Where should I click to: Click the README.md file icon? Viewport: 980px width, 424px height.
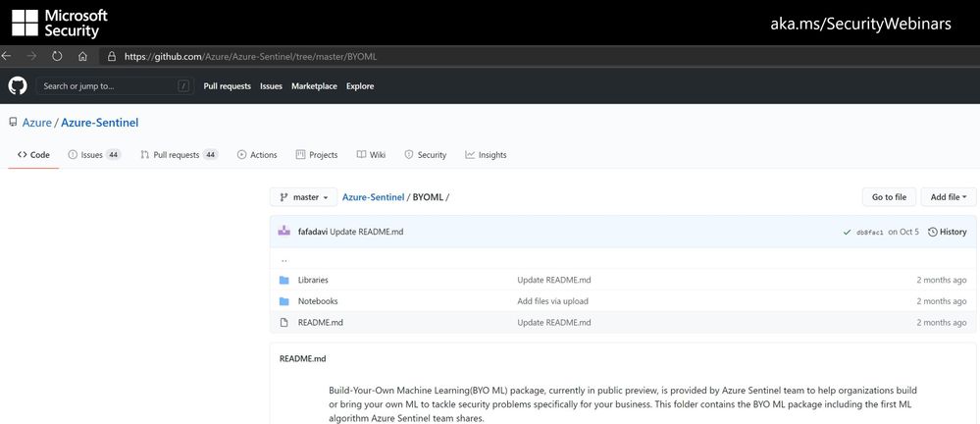coord(284,322)
